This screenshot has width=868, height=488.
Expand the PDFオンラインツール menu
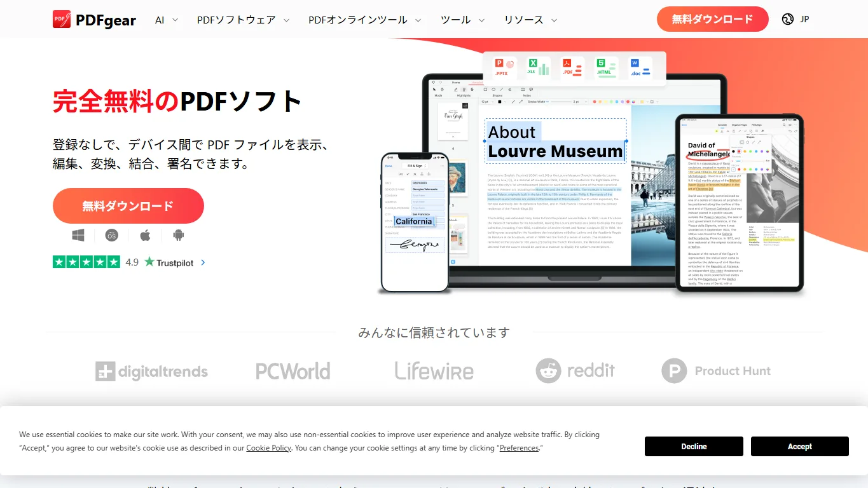[365, 20]
